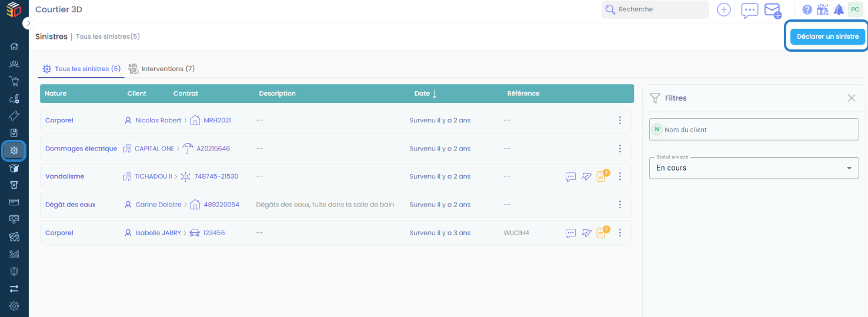The height and width of the screenshot is (317, 868).
Task: Close the Filtres panel
Action: point(852,98)
